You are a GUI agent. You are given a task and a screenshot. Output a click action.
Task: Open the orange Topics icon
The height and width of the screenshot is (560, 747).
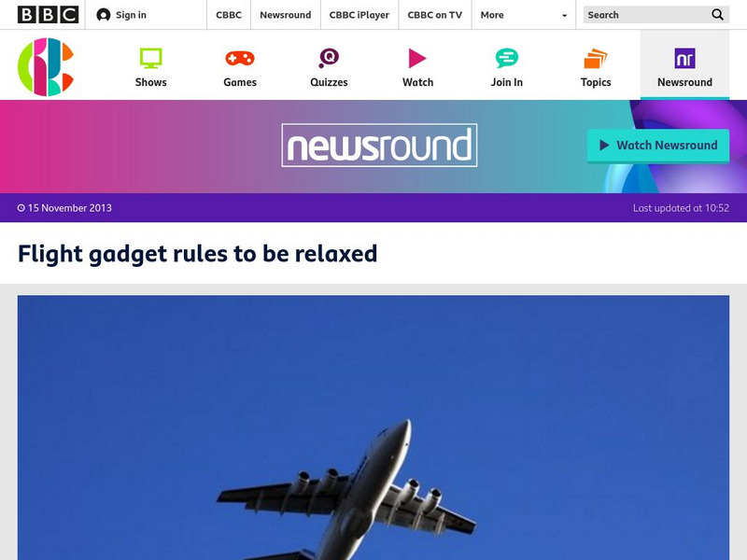[596, 59]
